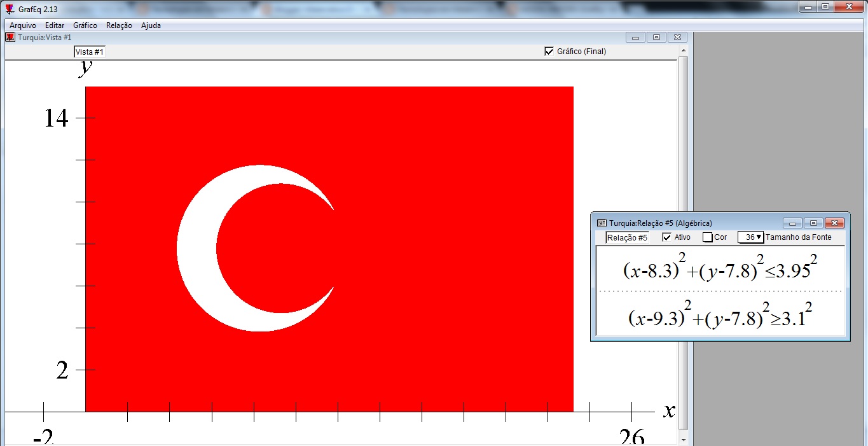The image size is (868, 446).
Task: Click the Vista #1 name field
Action: pyautogui.click(x=90, y=52)
